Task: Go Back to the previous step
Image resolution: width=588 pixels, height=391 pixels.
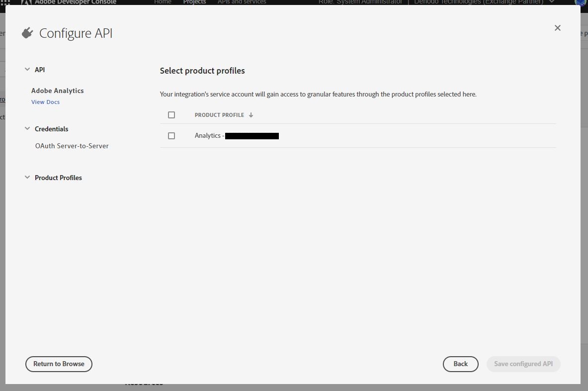Action: (x=460, y=364)
